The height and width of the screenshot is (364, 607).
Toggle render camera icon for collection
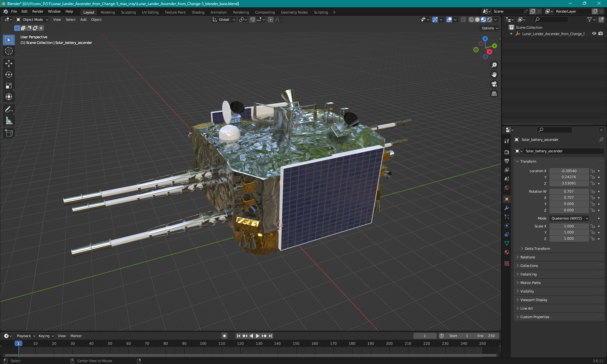601,33
